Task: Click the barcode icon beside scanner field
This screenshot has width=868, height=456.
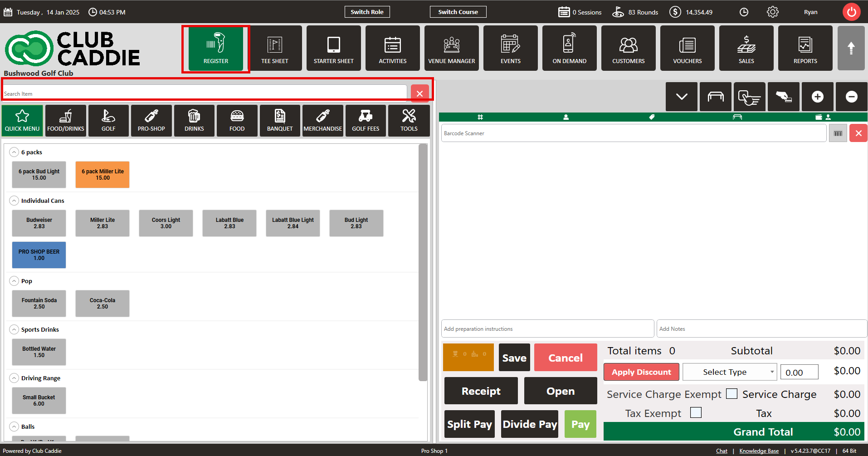Action: (838, 133)
